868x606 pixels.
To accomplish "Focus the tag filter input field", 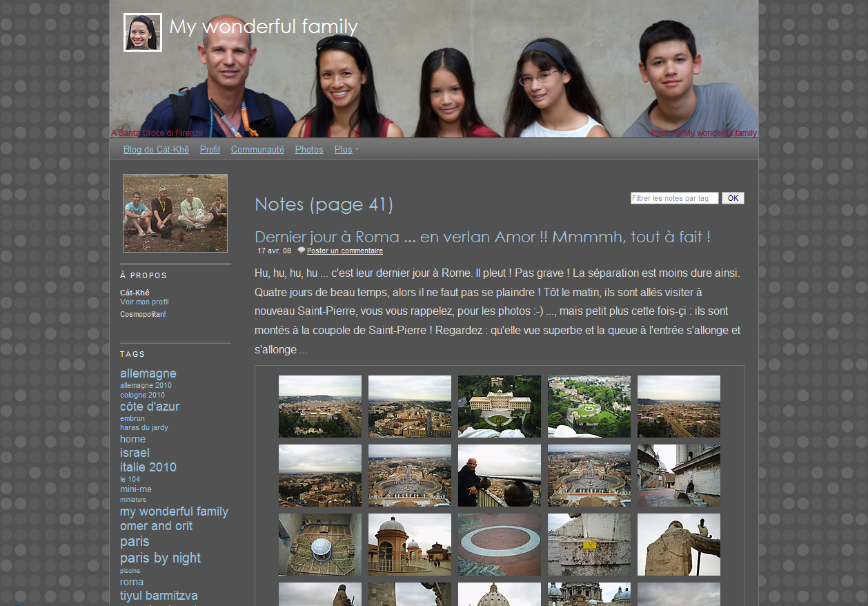I will pos(674,198).
